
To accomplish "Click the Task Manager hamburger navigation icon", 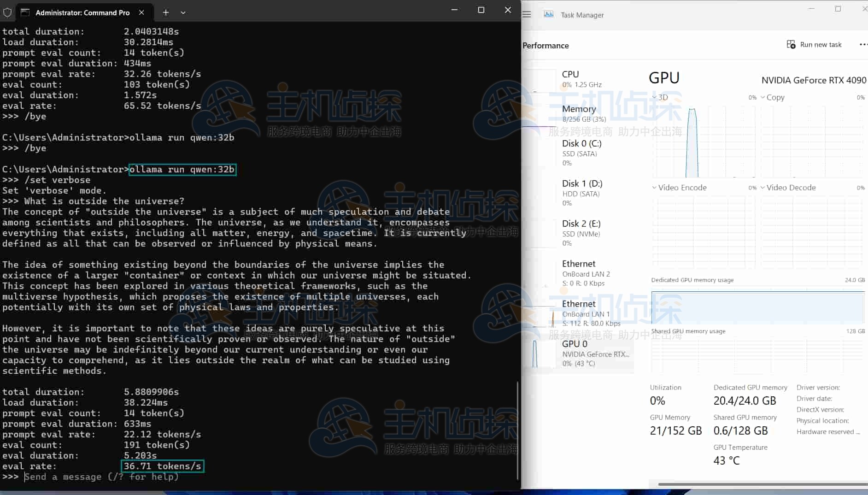I will click(527, 15).
